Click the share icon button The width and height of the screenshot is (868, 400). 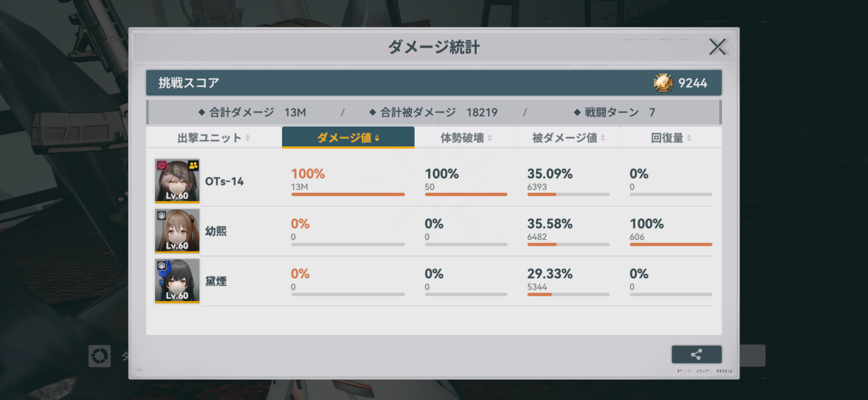[697, 355]
